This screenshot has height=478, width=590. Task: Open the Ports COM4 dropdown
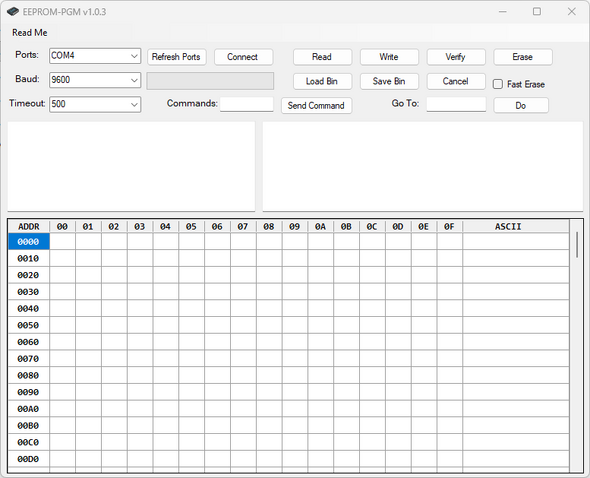coord(95,56)
